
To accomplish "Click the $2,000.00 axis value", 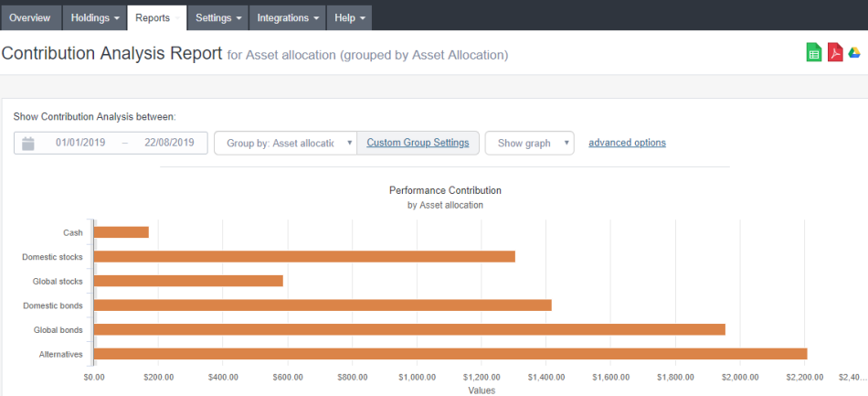I will click(740, 377).
